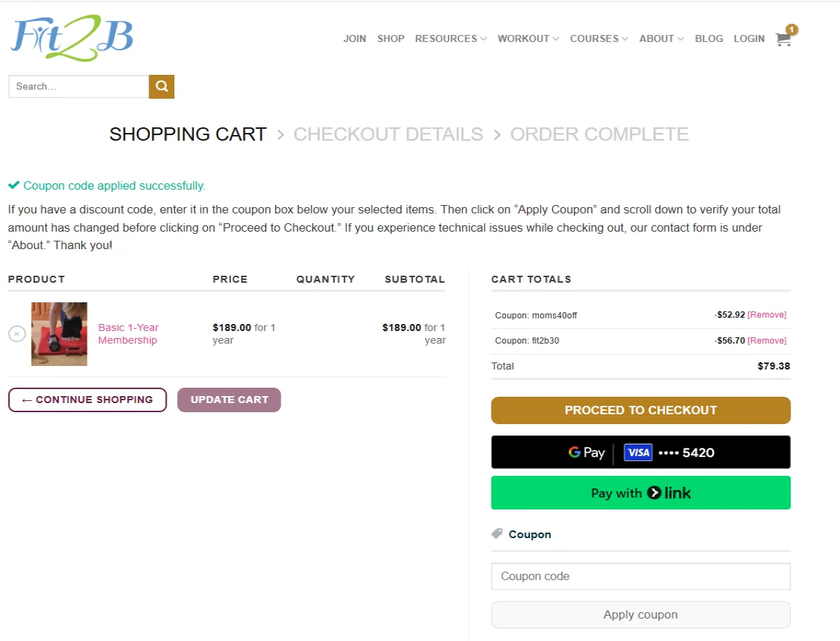Open the WORKOUT dropdown menu

tap(524, 38)
